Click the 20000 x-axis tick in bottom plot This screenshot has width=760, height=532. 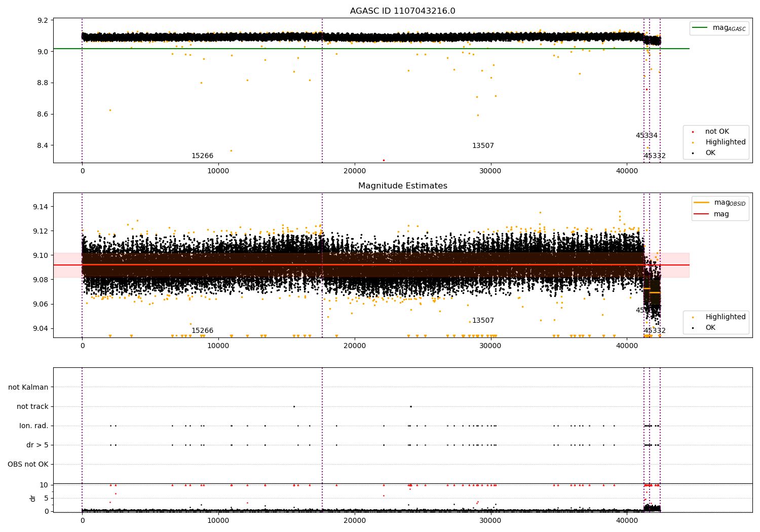point(355,521)
